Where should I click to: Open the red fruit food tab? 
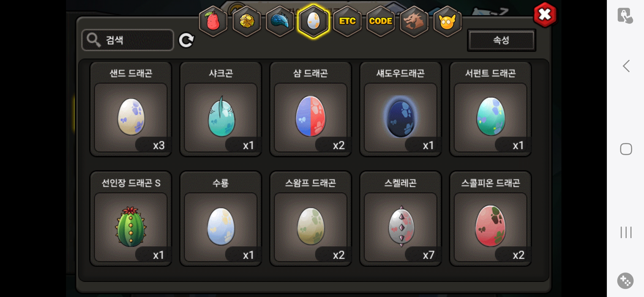(213, 21)
